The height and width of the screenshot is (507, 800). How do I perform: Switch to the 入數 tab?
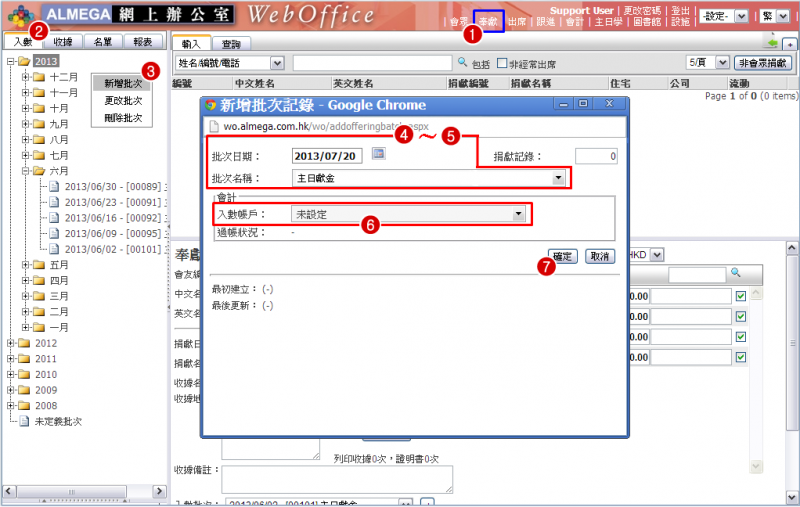(24, 41)
